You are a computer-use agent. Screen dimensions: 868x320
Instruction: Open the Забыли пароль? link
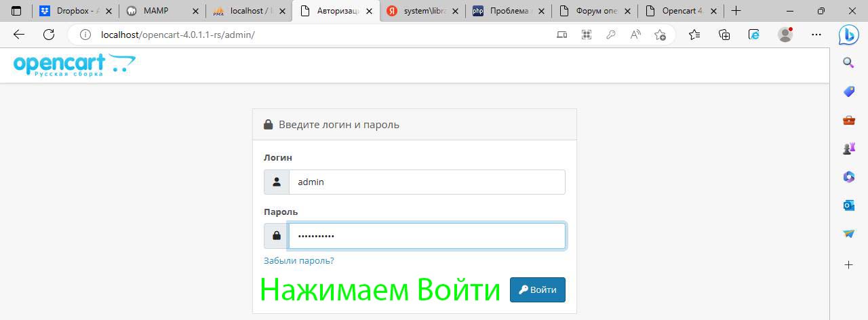(x=298, y=260)
